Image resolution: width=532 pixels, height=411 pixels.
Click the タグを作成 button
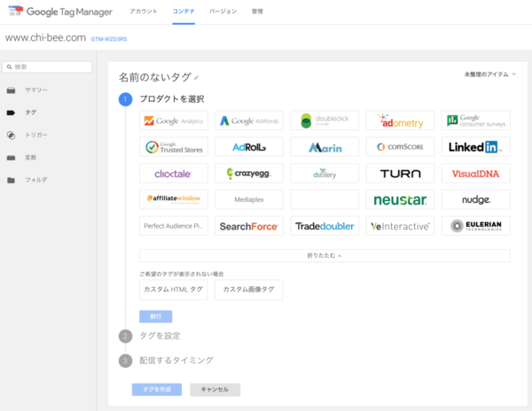(157, 390)
